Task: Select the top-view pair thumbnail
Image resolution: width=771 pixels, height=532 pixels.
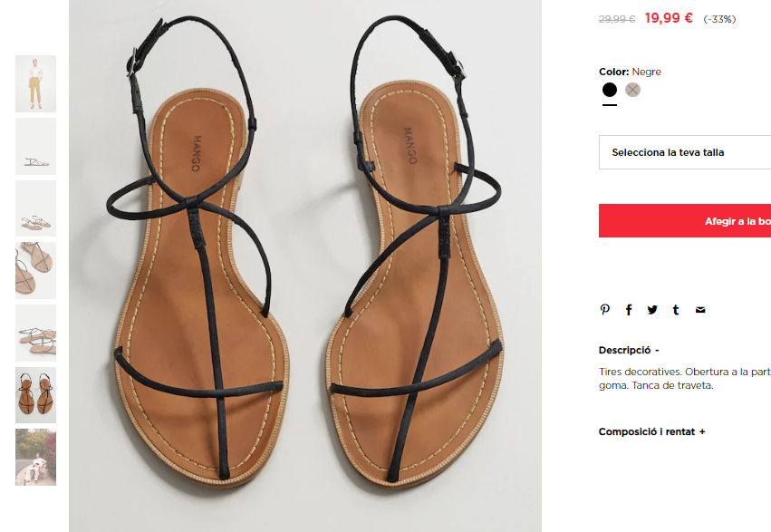Action: coord(36,395)
